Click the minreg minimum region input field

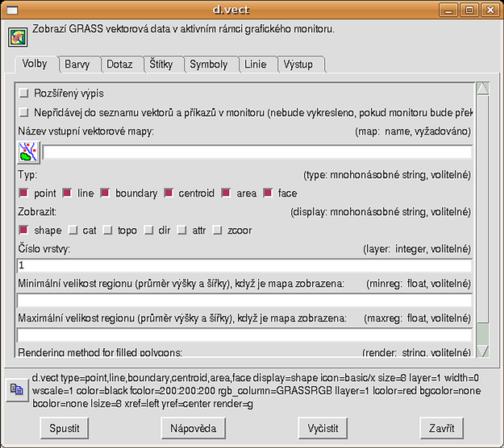244,301
